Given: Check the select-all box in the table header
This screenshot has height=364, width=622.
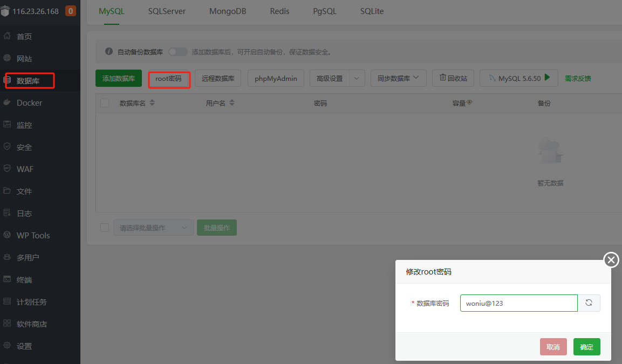Looking at the screenshot, I should pos(104,102).
